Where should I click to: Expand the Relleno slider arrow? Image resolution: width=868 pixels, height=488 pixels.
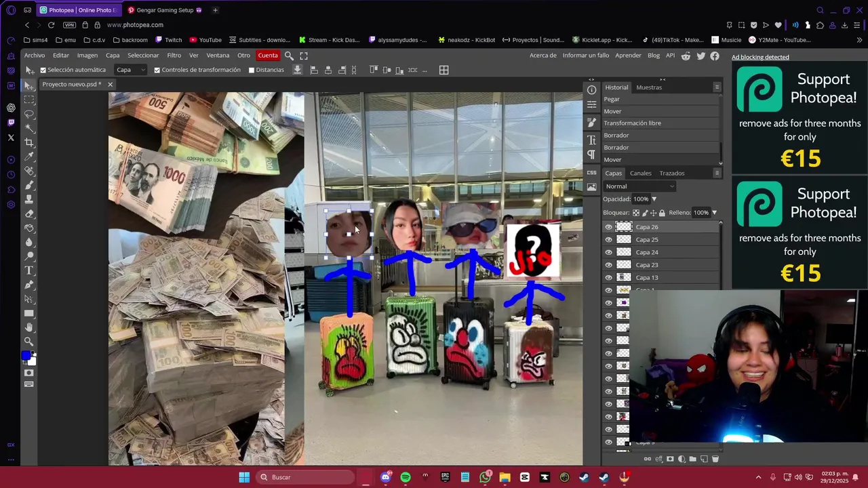tap(714, 213)
